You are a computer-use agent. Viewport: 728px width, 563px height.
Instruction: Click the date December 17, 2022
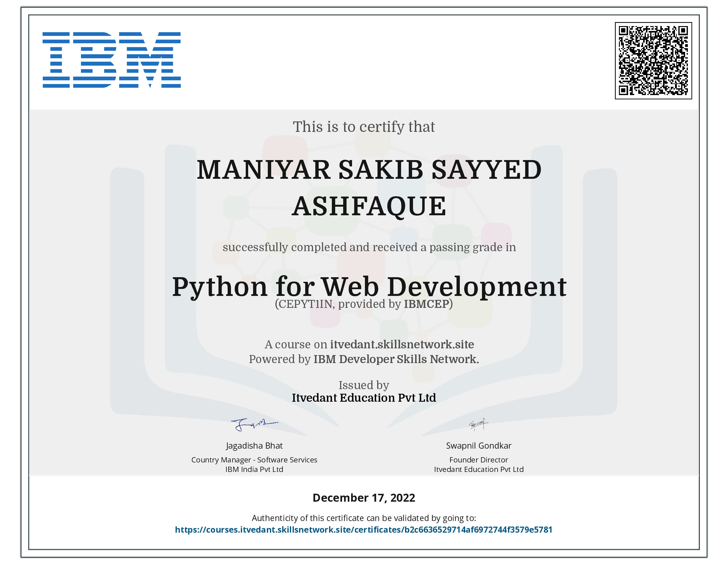pos(364,498)
